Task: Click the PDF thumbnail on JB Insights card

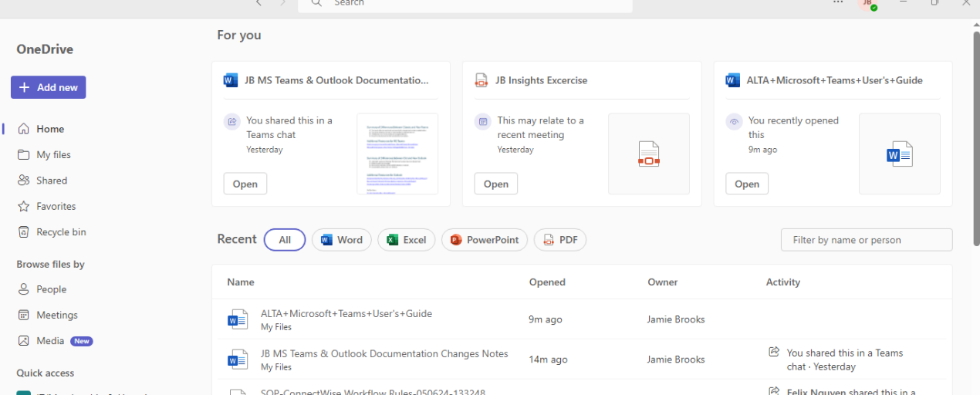Action: (649, 154)
